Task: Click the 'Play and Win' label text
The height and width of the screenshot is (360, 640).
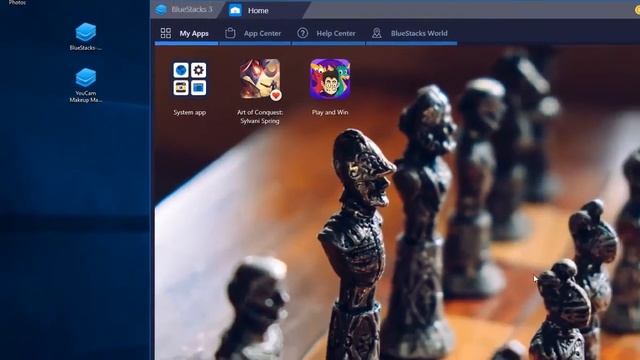Action: (330, 113)
